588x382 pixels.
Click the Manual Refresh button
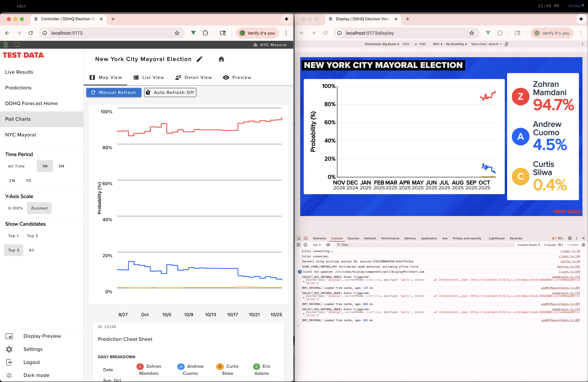point(114,92)
